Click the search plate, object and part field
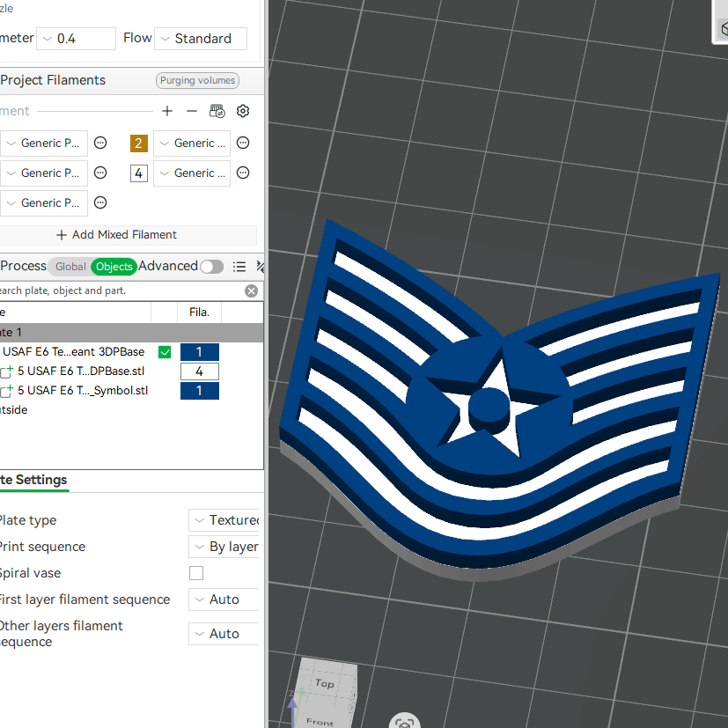The image size is (728, 728). point(121,290)
